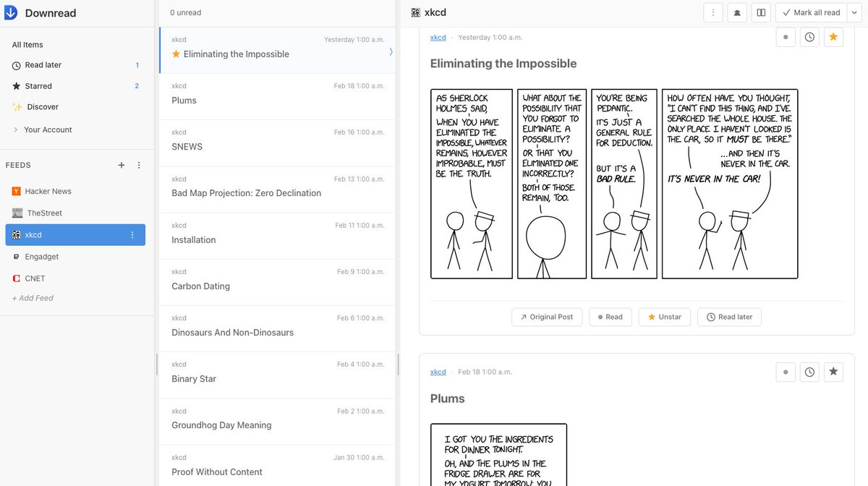Click the Read later button below the comic

730,317
